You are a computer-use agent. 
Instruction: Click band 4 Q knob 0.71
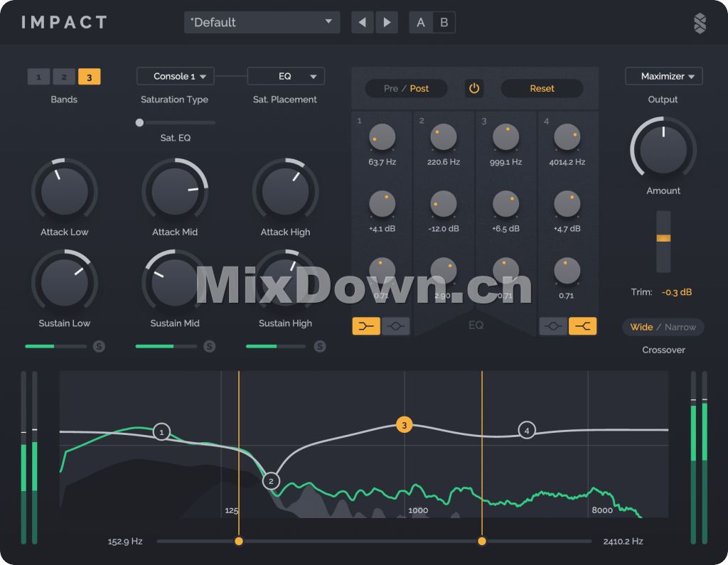(x=567, y=271)
